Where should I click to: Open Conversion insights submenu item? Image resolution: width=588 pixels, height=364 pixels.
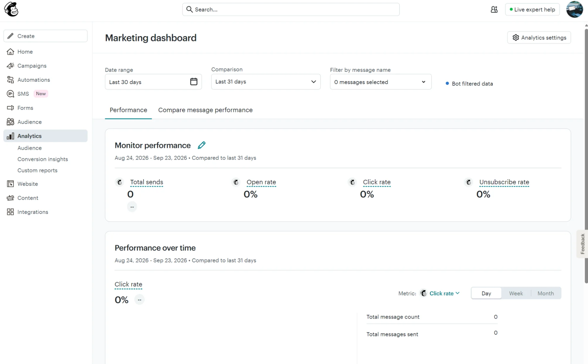[43, 159]
